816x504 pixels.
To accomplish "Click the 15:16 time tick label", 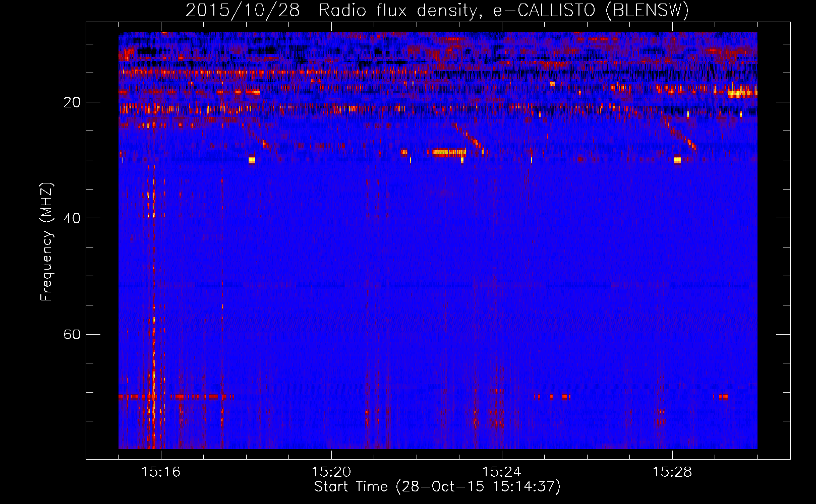I will [161, 472].
